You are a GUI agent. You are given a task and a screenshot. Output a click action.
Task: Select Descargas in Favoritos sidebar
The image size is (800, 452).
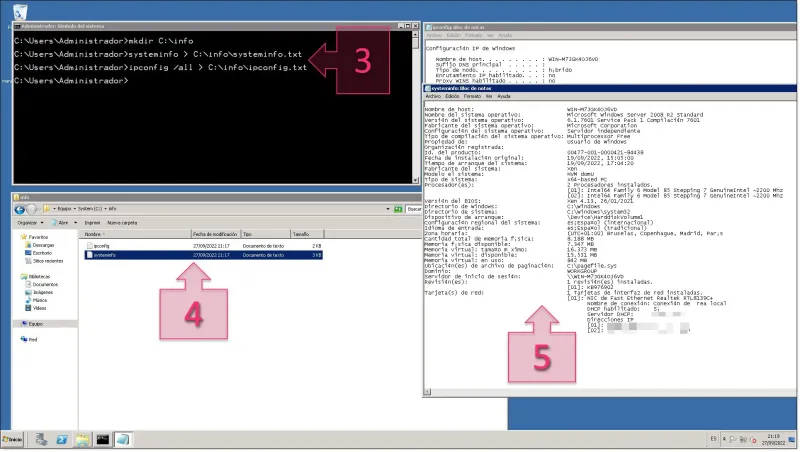point(43,245)
